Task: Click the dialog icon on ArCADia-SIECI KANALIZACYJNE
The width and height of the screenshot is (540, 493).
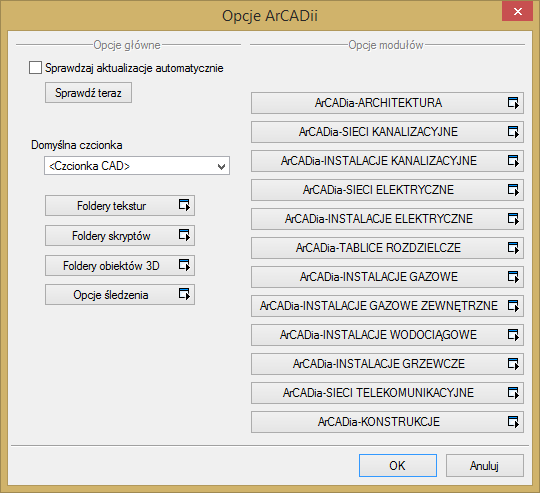Action: [x=513, y=132]
